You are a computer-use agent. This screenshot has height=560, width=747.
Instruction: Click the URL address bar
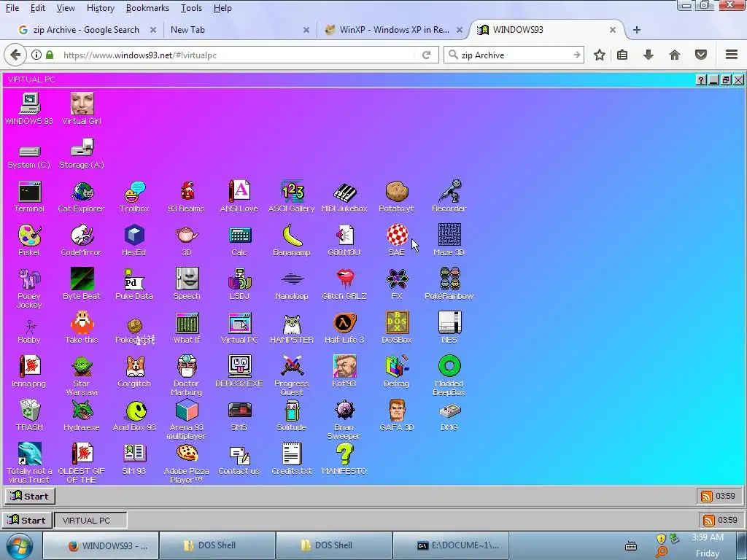coord(237,55)
